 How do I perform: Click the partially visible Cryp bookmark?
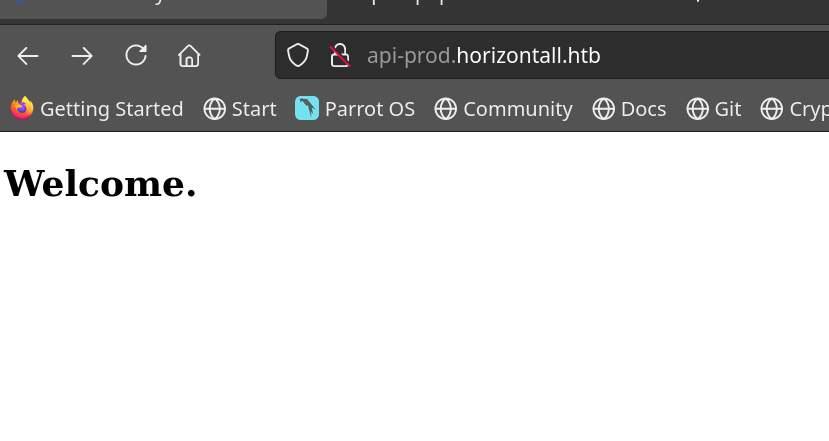coord(795,109)
